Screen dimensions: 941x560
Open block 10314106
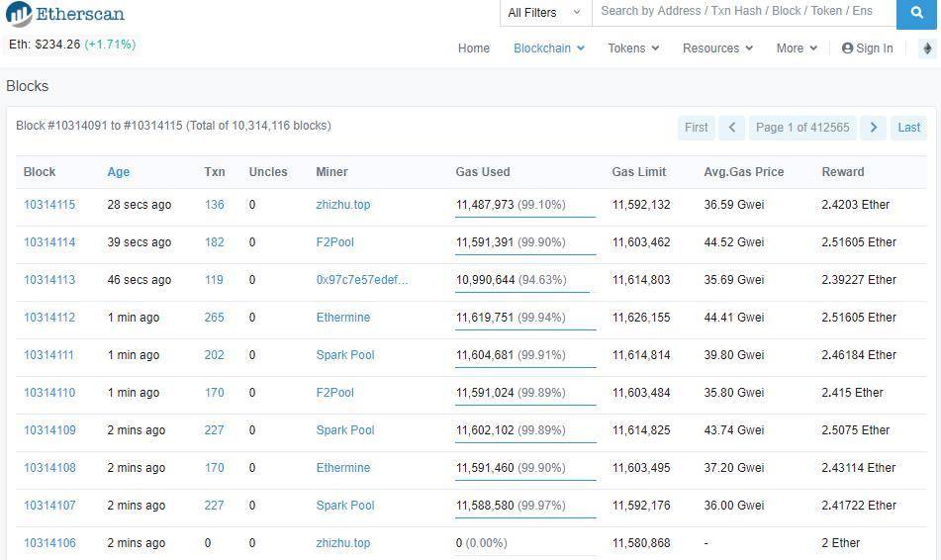(49, 543)
